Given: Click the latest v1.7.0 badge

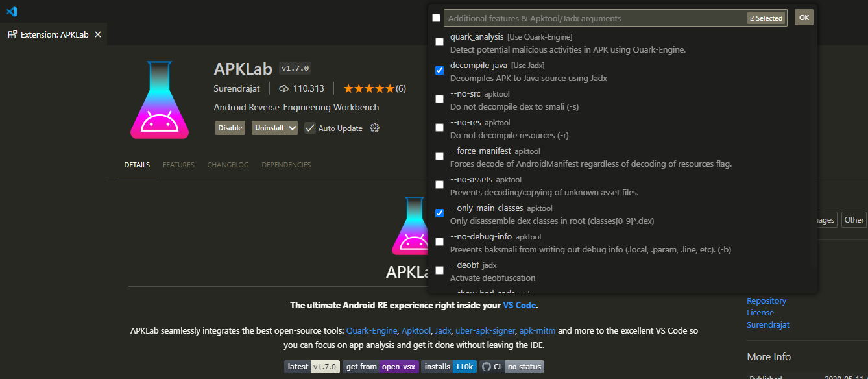Looking at the screenshot, I should click(312, 367).
